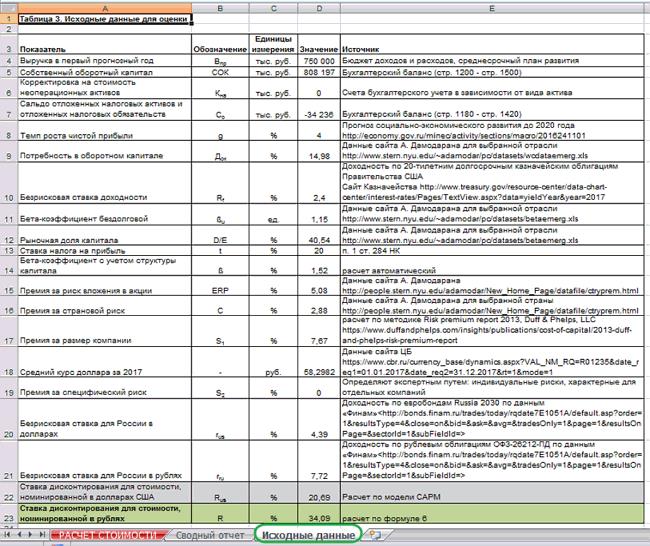Select value cell 20,69
The image size is (650, 546).
click(x=319, y=493)
